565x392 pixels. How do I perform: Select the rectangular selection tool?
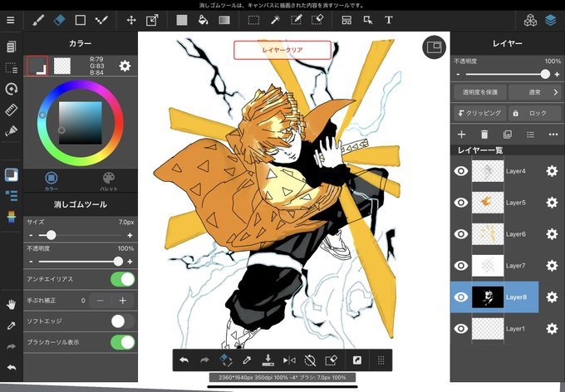coord(253,20)
